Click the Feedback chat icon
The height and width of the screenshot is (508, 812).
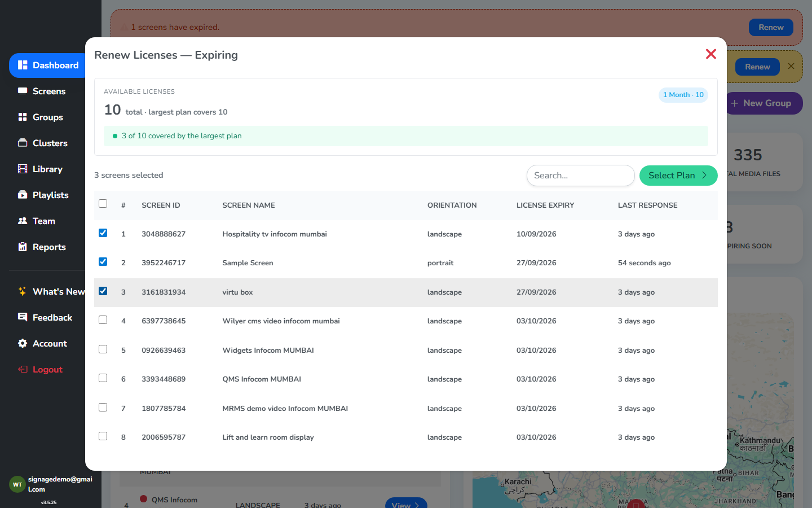pos(23,317)
